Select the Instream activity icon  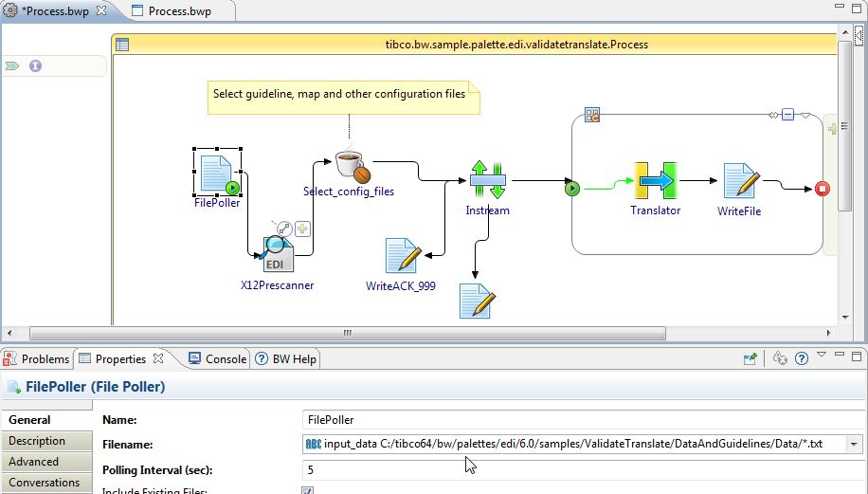(x=488, y=180)
